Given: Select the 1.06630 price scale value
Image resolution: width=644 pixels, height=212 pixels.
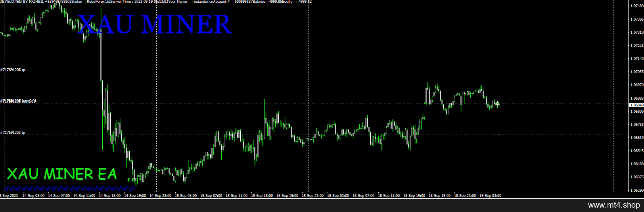Looking at the screenshot, I should pos(637,137).
